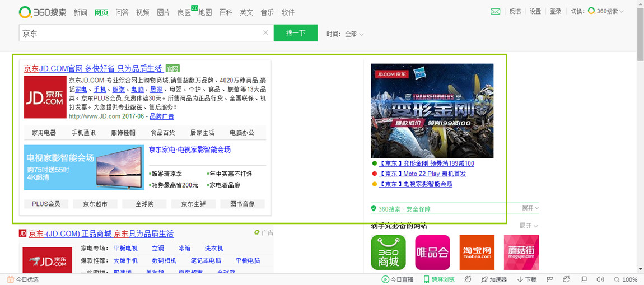Click the 京东生鲜 button
Image resolution: width=644 pixels, height=285 pixels.
(193, 204)
